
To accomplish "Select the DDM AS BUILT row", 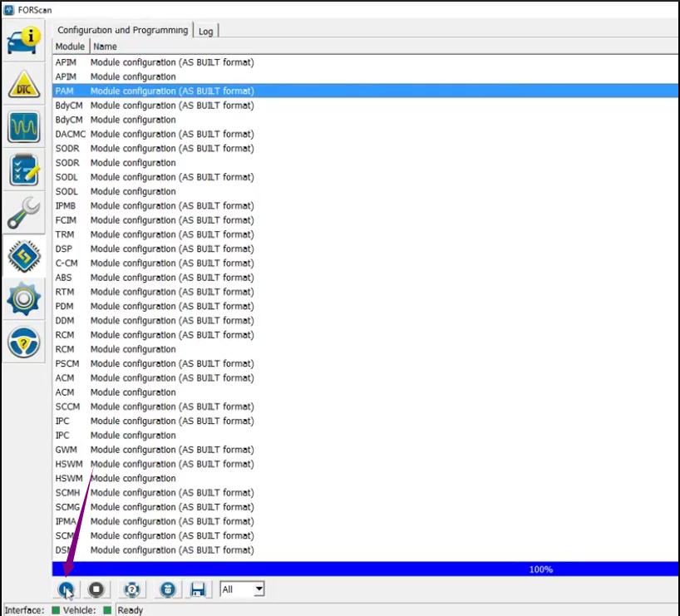I will (366, 320).
